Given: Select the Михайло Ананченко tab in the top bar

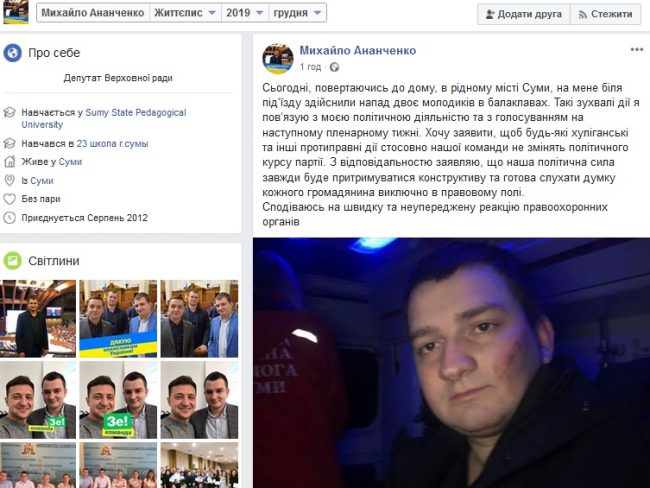Looking at the screenshot, I should 93,13.
